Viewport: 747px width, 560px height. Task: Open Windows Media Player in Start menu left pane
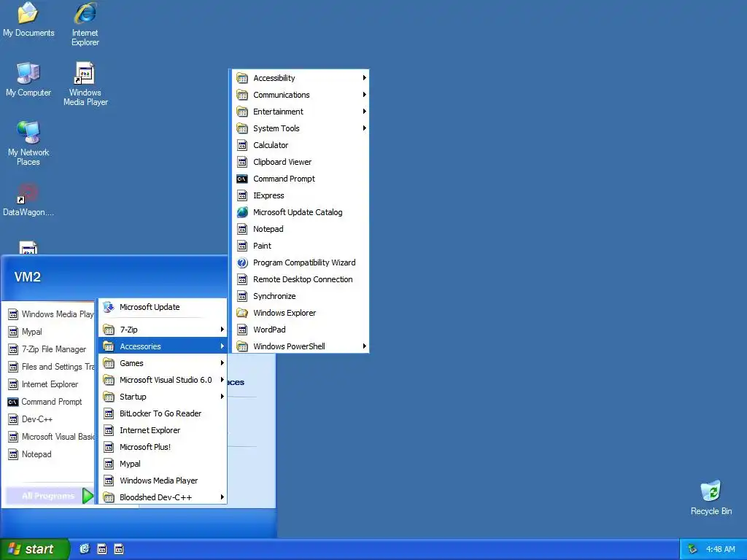point(50,314)
